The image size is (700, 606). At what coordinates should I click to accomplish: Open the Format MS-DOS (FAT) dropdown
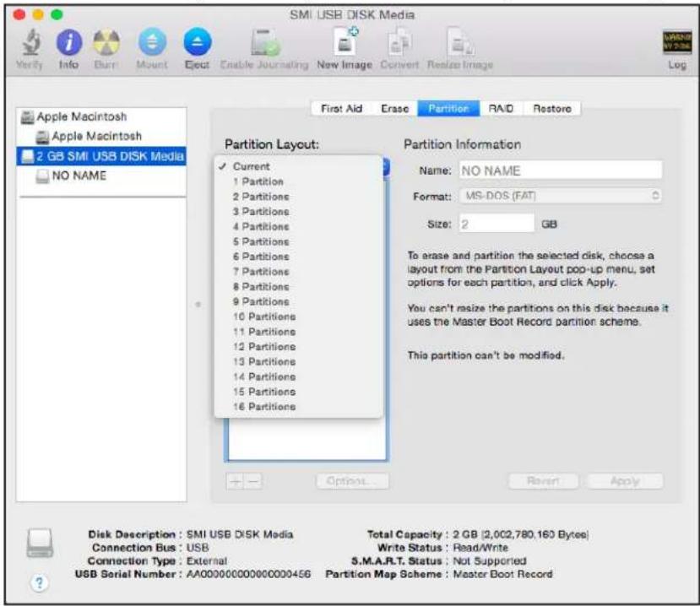tap(561, 196)
